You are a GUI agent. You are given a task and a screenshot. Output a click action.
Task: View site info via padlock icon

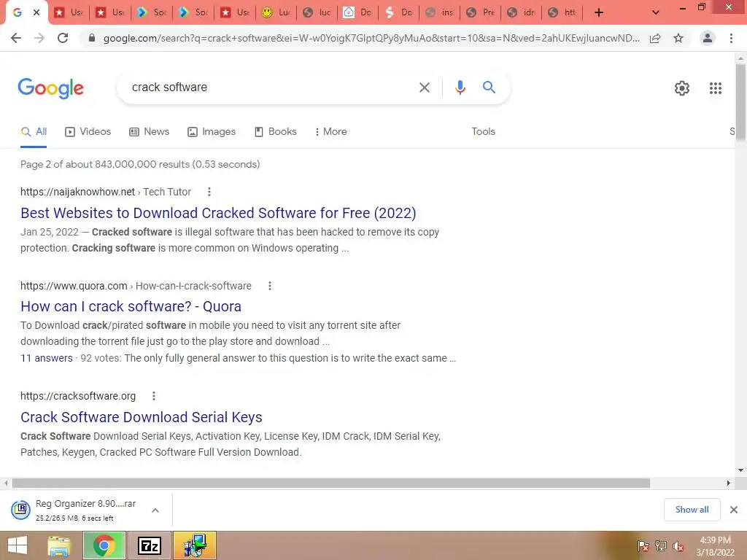click(x=92, y=38)
